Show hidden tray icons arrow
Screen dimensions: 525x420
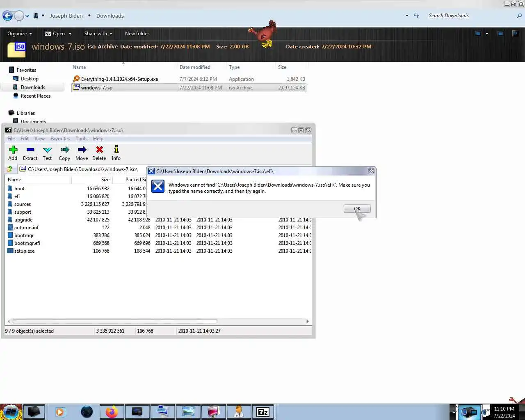click(453, 412)
